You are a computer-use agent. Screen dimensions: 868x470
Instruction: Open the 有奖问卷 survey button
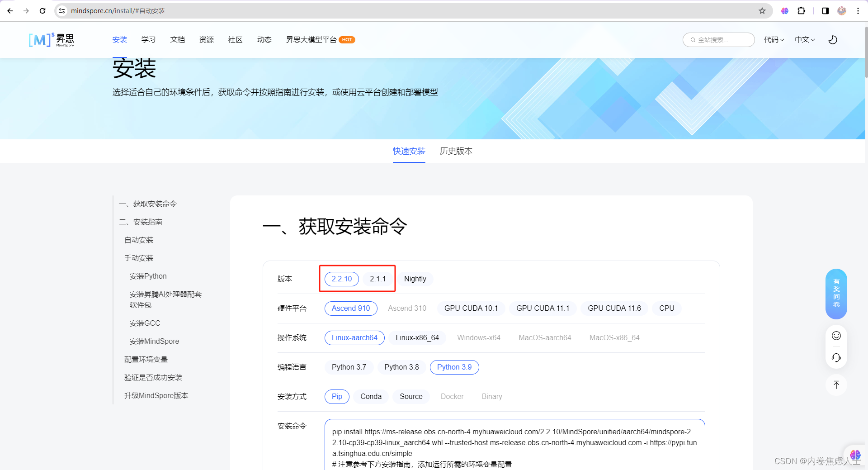(836, 294)
